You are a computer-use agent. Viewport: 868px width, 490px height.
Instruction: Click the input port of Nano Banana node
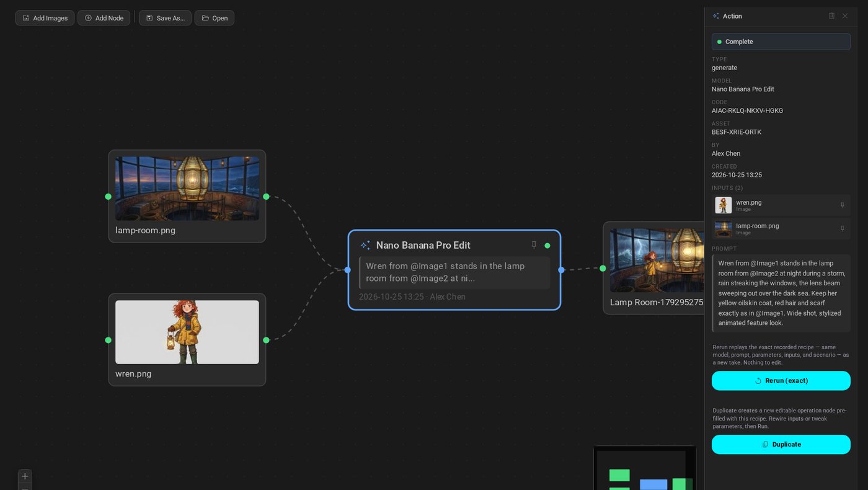tap(348, 270)
